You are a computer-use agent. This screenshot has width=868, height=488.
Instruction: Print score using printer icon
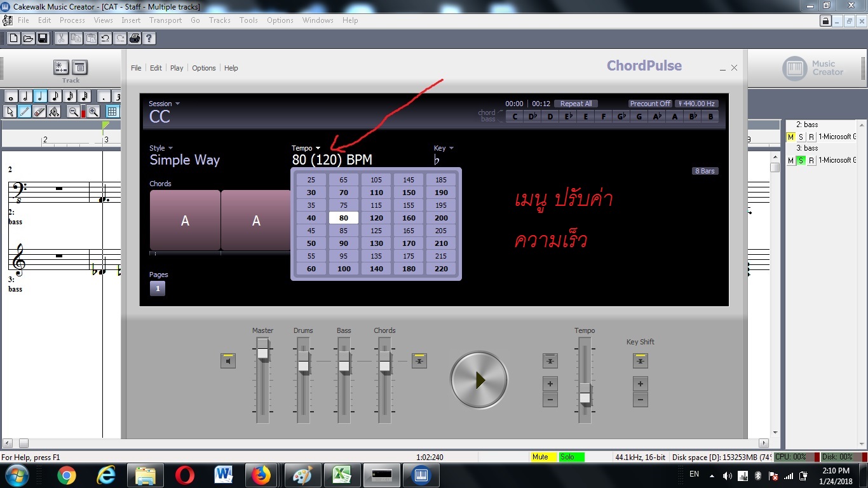tap(135, 38)
